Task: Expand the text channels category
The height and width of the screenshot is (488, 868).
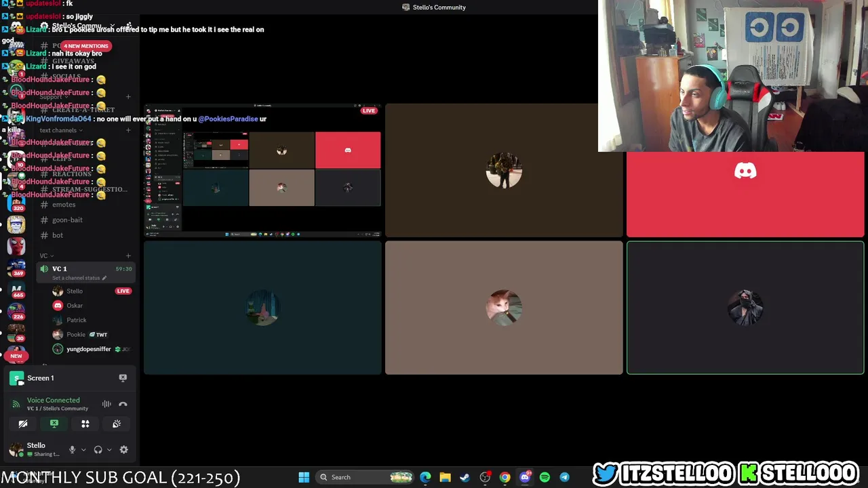Action: tap(61, 130)
